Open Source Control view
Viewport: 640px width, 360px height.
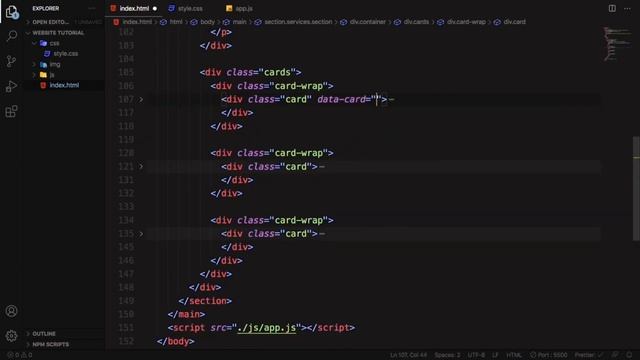(x=11, y=61)
